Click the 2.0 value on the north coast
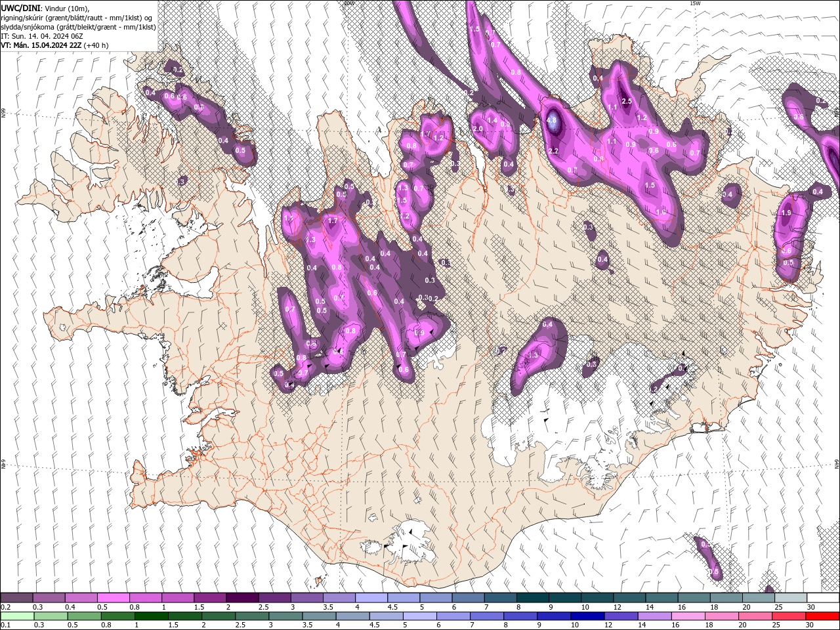This screenshot has height=630, width=840. point(478,129)
